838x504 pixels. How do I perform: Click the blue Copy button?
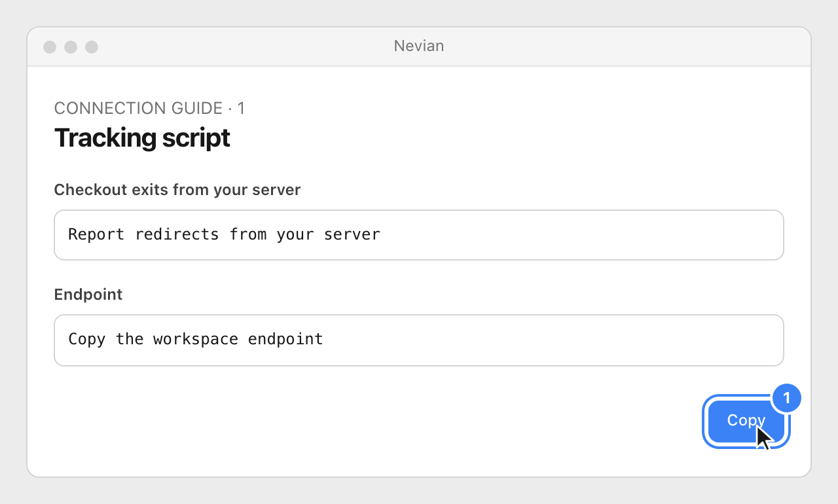coord(746,421)
